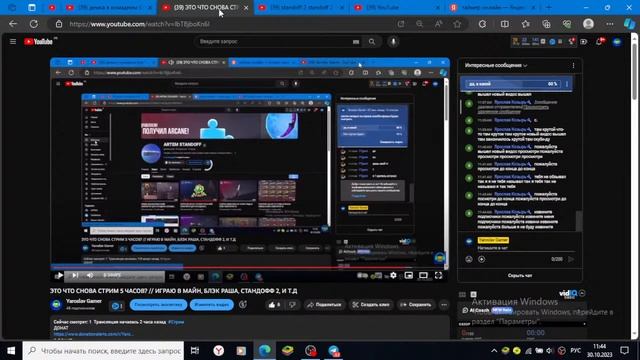Image resolution: width=640 pixels, height=360 pixels.
Task: Click the search magnifier button
Action: coord(371,42)
